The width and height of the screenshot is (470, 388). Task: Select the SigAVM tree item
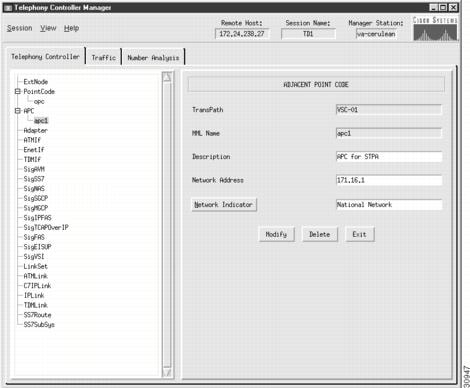[34, 169]
